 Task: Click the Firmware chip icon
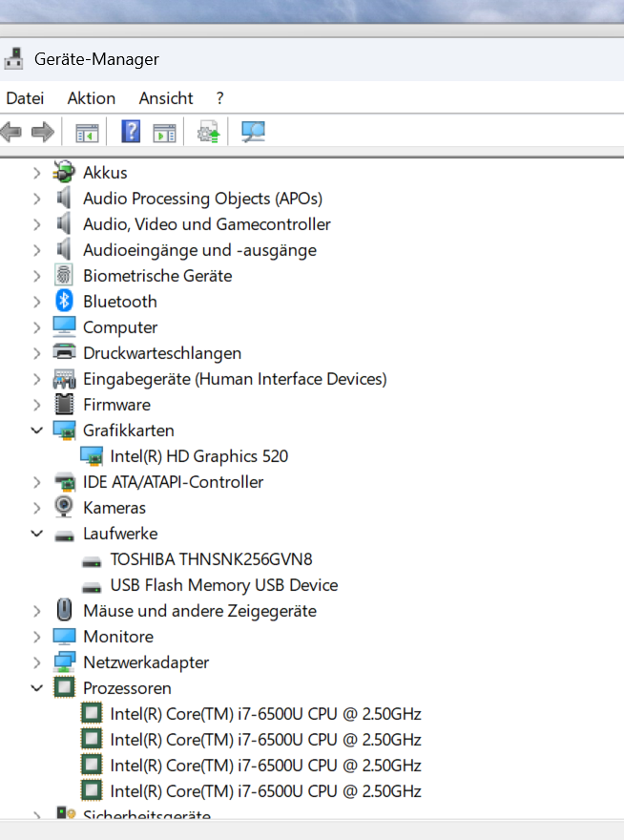click(x=64, y=405)
